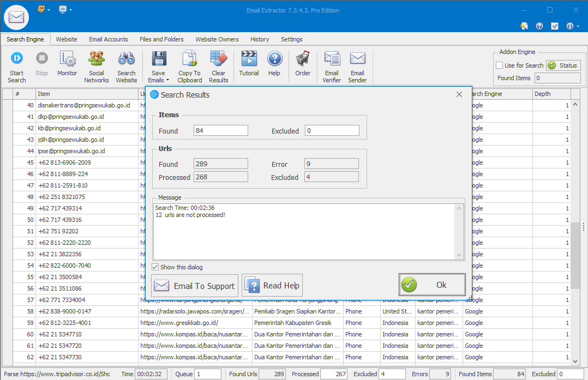Select row lpse@pringsewukab.go.id
The width and height of the screenshot is (588, 380).
[x=71, y=151]
